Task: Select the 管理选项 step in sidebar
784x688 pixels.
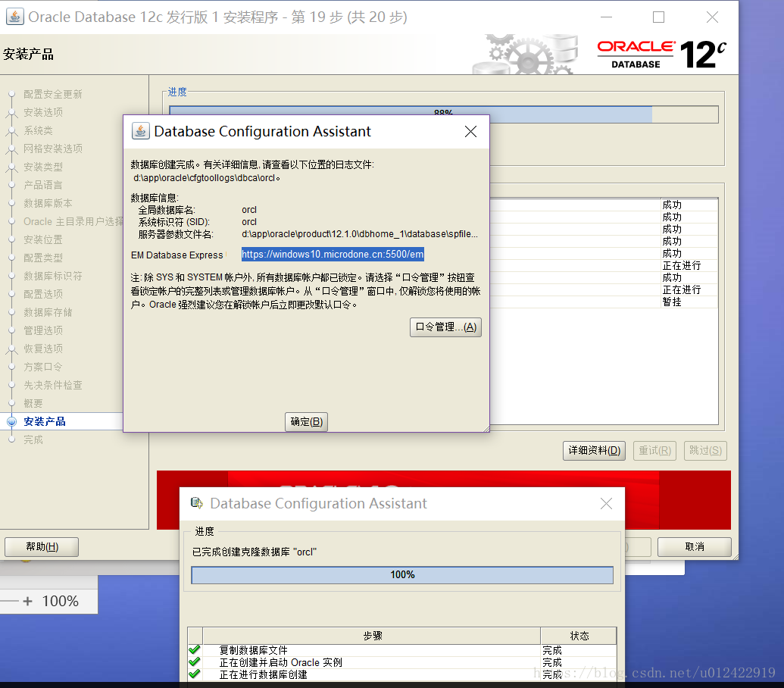Action: (43, 330)
